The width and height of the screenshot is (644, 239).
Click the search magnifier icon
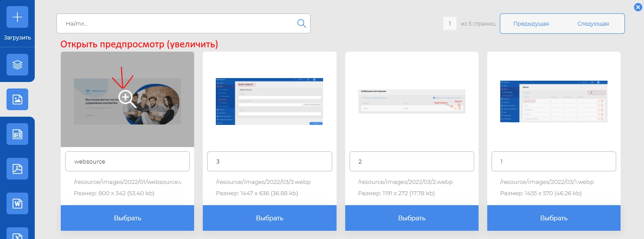tap(301, 23)
